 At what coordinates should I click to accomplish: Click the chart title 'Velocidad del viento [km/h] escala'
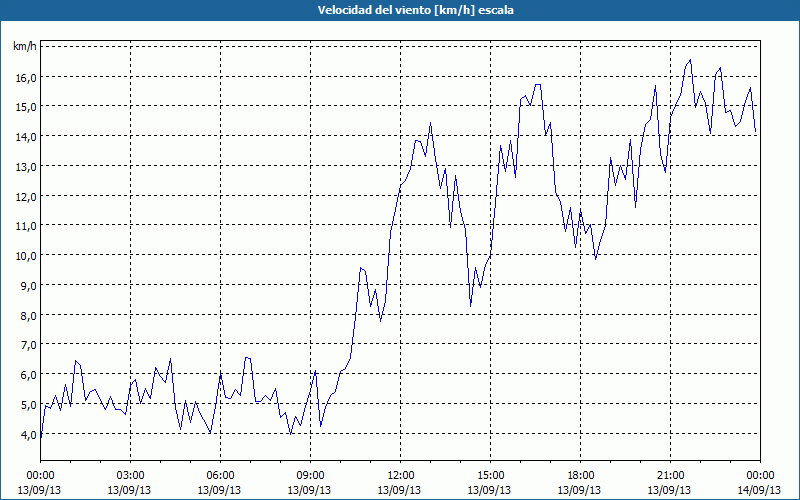click(x=416, y=10)
